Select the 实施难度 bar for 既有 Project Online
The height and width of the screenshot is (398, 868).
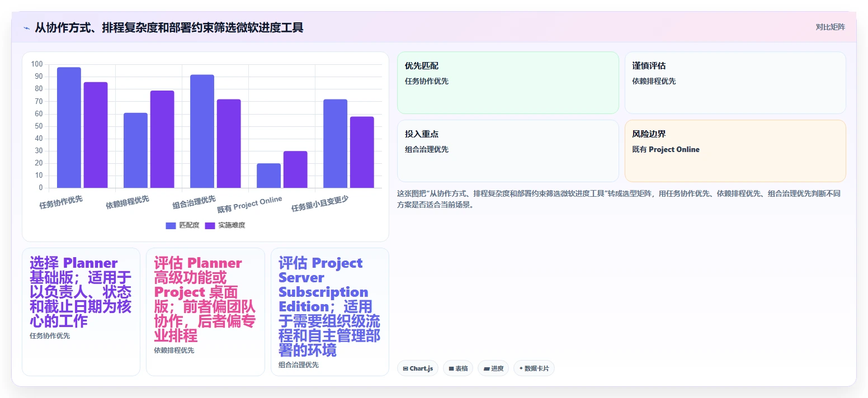(x=295, y=169)
